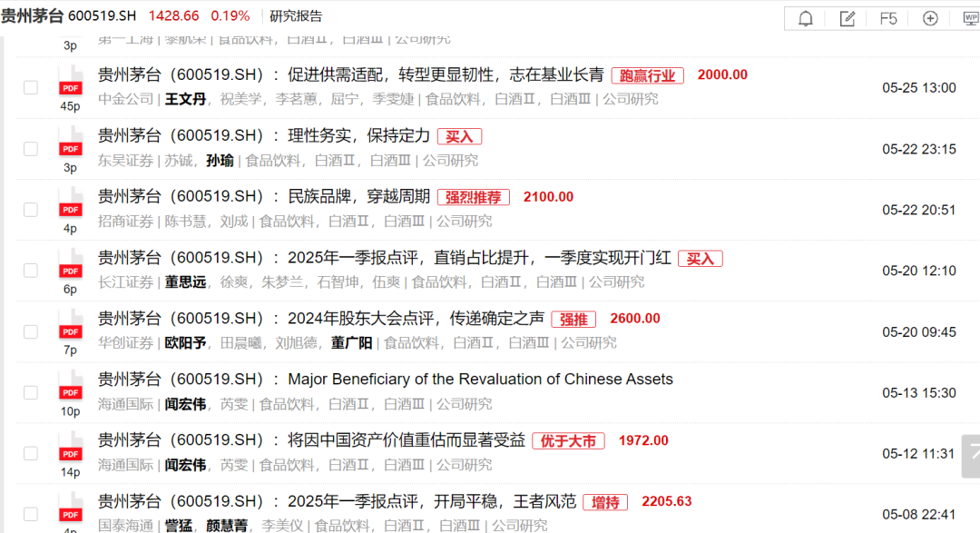The height and width of the screenshot is (533, 980).
Task: Open PDF icon for 2024年股东大会点评 report
Action: point(71,325)
